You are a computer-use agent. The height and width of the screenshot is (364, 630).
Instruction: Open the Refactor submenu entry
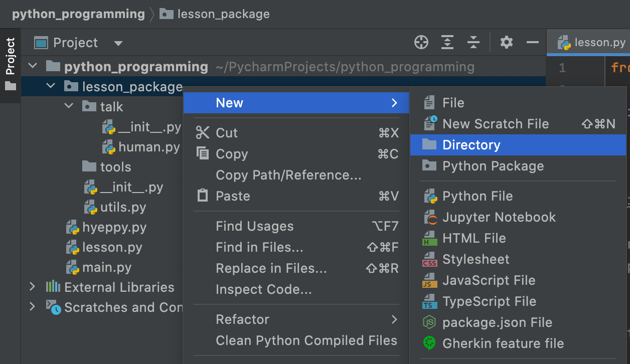[296, 319]
